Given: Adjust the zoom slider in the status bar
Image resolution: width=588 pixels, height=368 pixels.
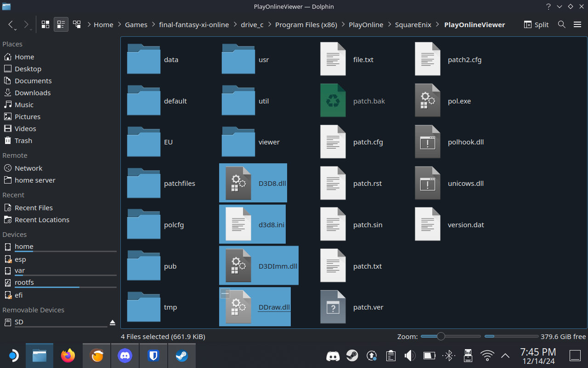Looking at the screenshot, I should point(441,336).
